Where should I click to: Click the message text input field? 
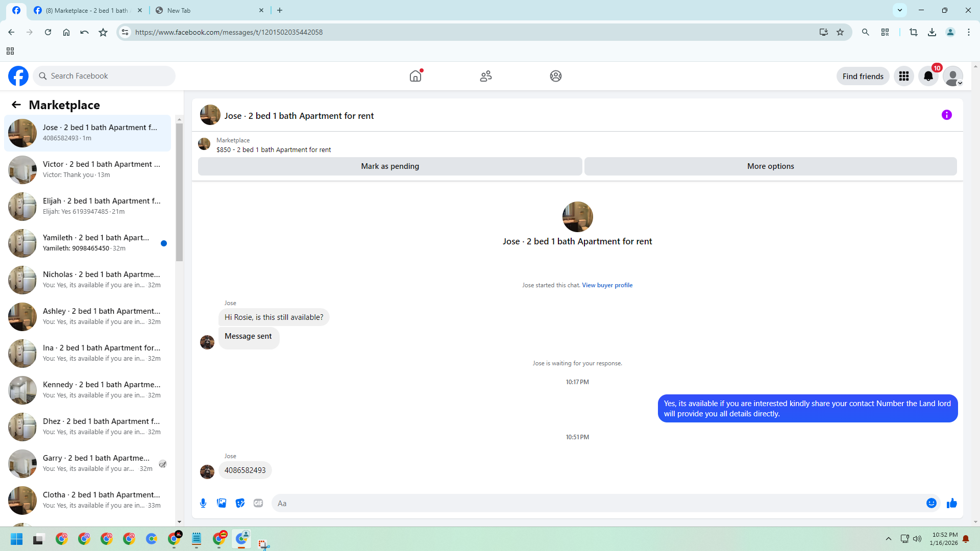[x=597, y=503]
